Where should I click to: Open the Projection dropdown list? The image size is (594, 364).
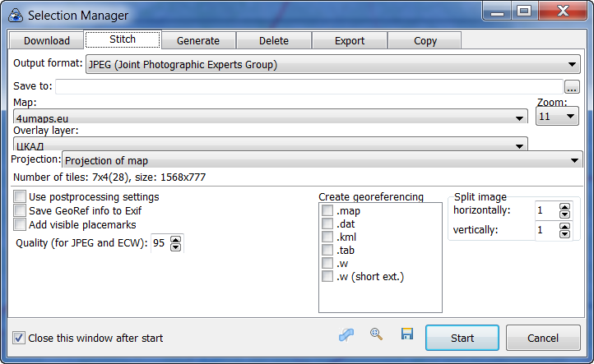click(x=573, y=160)
